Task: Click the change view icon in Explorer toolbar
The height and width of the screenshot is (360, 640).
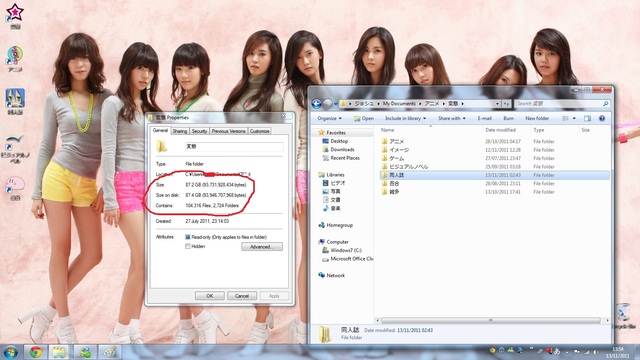Action: (x=565, y=118)
